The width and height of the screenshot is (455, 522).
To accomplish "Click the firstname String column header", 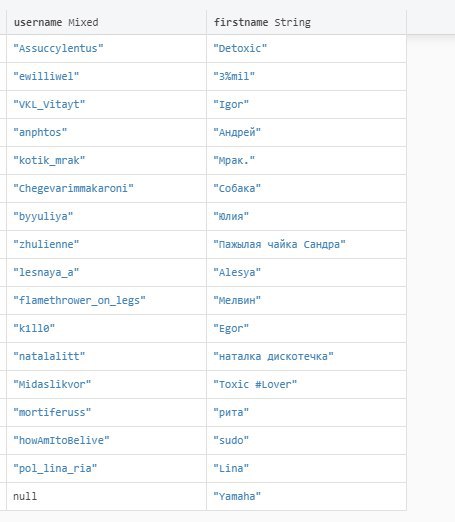I will click(x=306, y=22).
